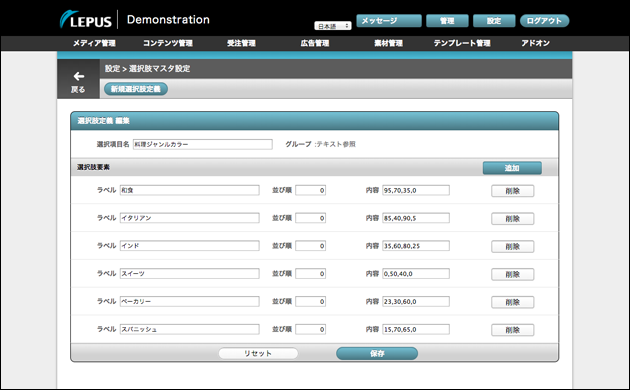Delete the ベーカリー row with 削除
Image resolution: width=630 pixels, height=390 pixels.
click(x=513, y=302)
